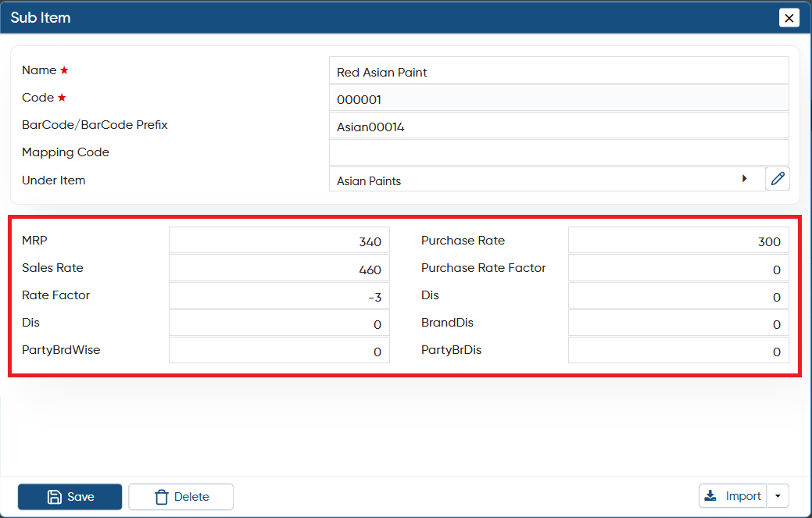Screen dimensions: 812x518
Task: Select the MRP field showing 340
Action: [x=279, y=240]
